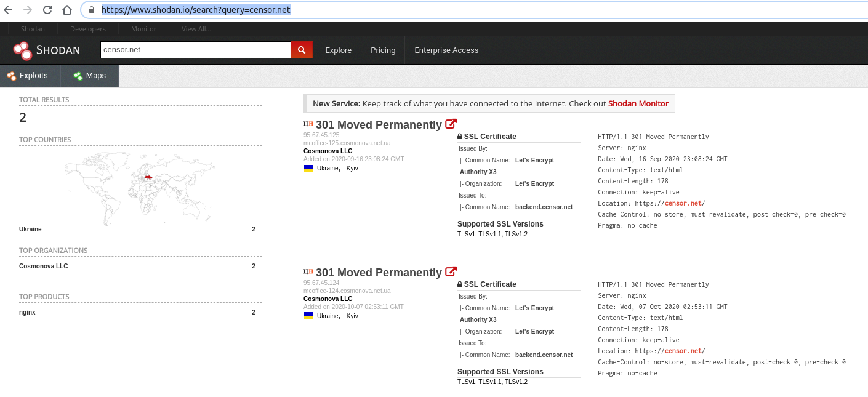868x397 pixels.
Task: Open the Explore menu item
Action: point(338,50)
